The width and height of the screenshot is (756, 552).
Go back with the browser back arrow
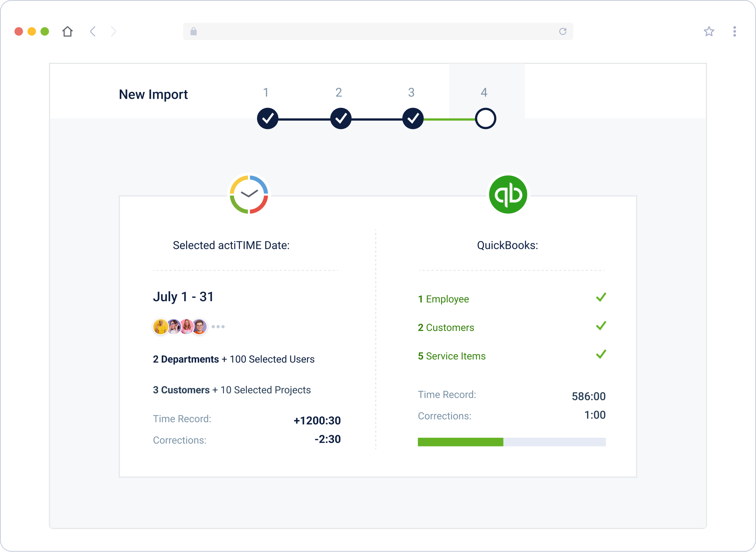[x=93, y=31]
